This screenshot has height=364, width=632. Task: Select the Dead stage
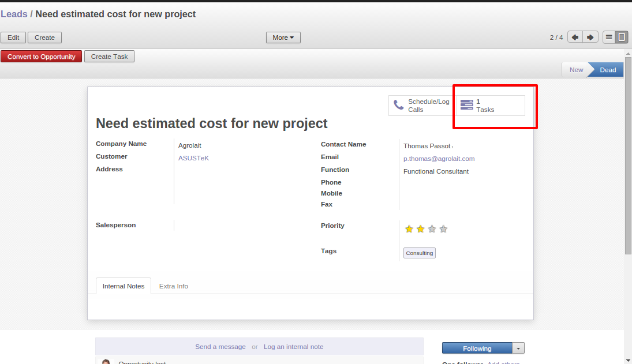coord(607,70)
